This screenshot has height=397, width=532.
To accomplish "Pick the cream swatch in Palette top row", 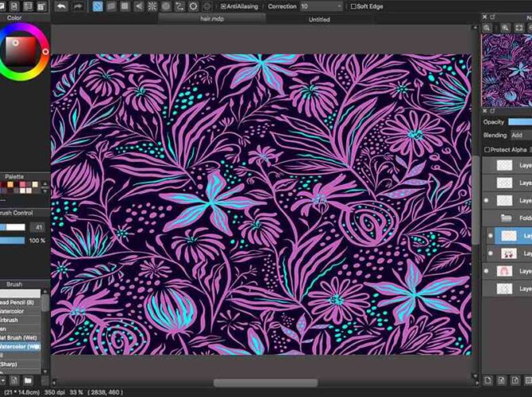I will point(35,184).
